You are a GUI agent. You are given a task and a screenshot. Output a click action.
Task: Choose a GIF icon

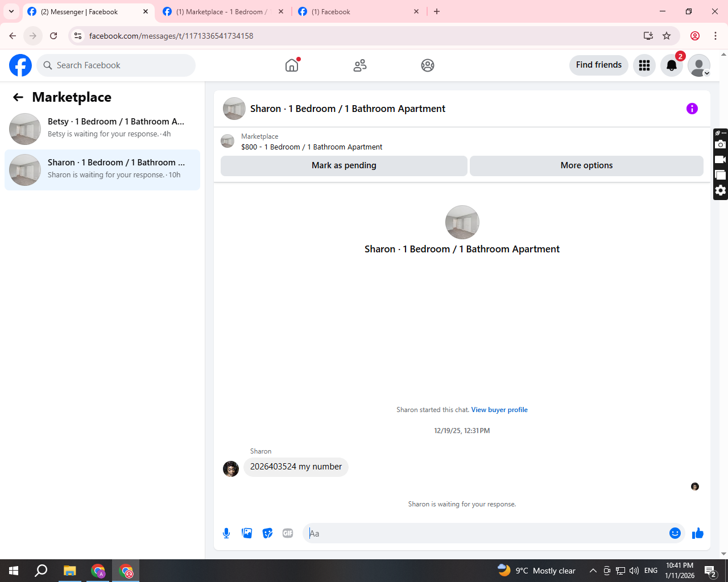(288, 533)
